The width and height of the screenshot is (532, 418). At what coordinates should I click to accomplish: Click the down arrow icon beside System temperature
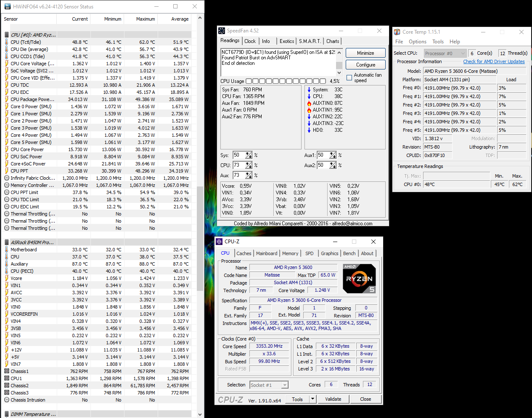(309, 90)
